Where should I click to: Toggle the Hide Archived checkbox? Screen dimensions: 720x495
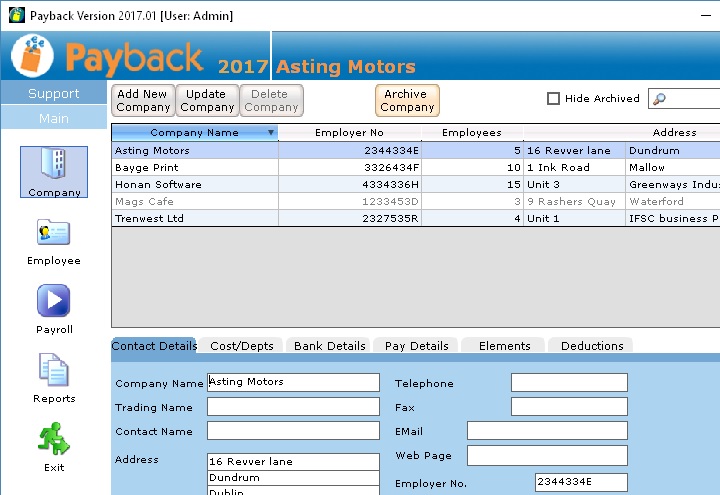click(x=554, y=99)
